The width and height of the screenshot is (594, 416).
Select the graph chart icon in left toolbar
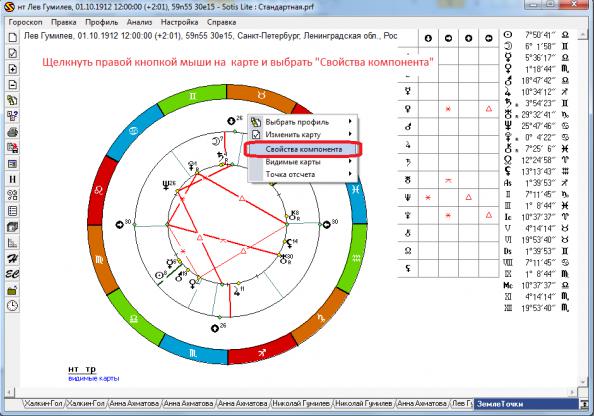13,242
